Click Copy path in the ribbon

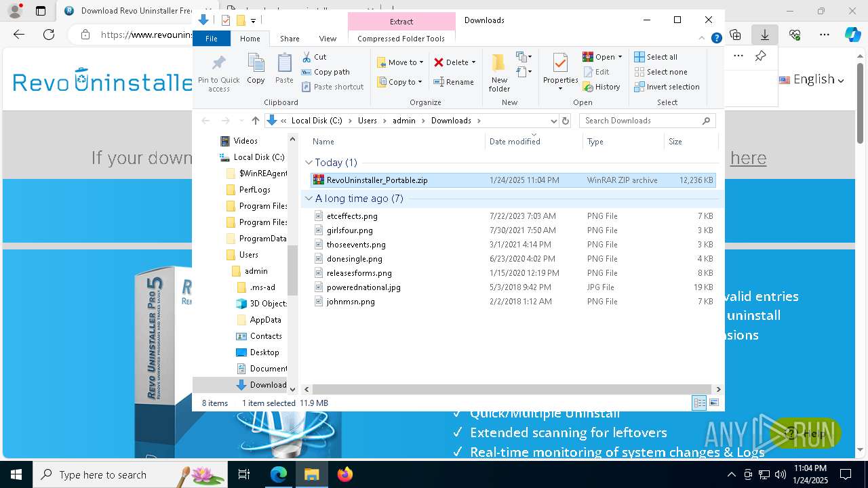325,72
